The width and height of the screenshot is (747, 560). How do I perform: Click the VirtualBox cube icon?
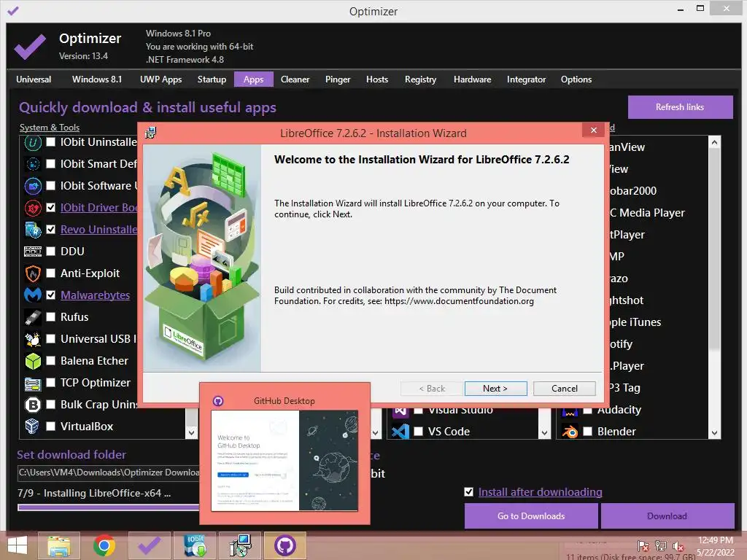pos(33,426)
